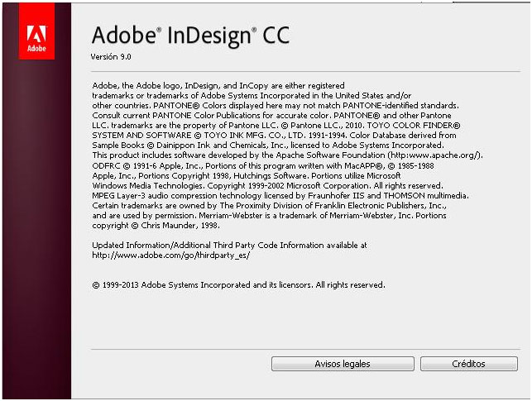Open the Avisos legales dialog

coord(343,364)
